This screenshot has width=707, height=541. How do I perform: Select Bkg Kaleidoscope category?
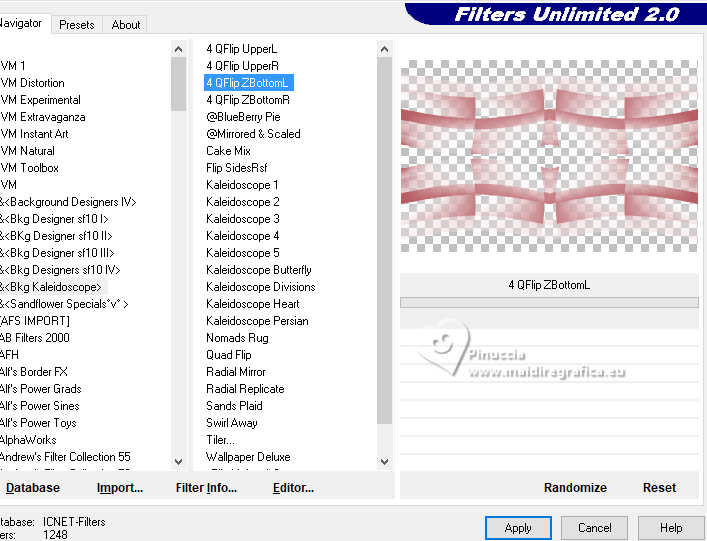point(51,287)
